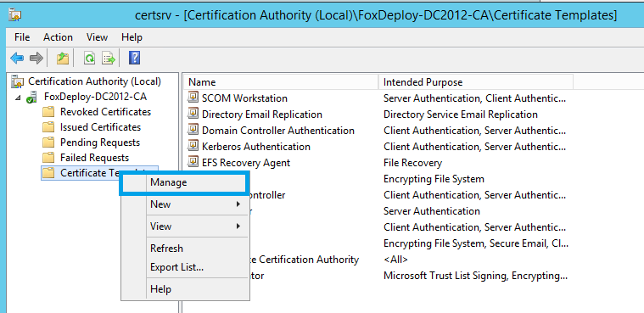The image size is (644, 313).
Task: Click the Server Authentication only purpose cell
Action: [x=432, y=210]
